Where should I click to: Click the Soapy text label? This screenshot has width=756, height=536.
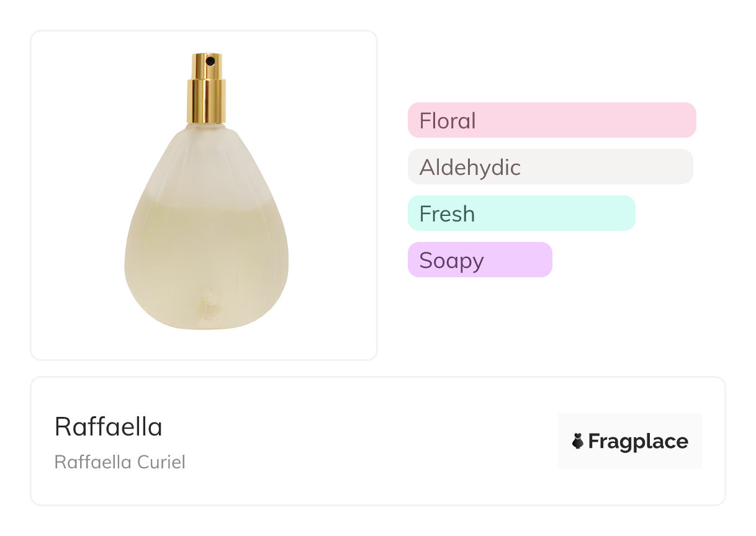[451, 261]
